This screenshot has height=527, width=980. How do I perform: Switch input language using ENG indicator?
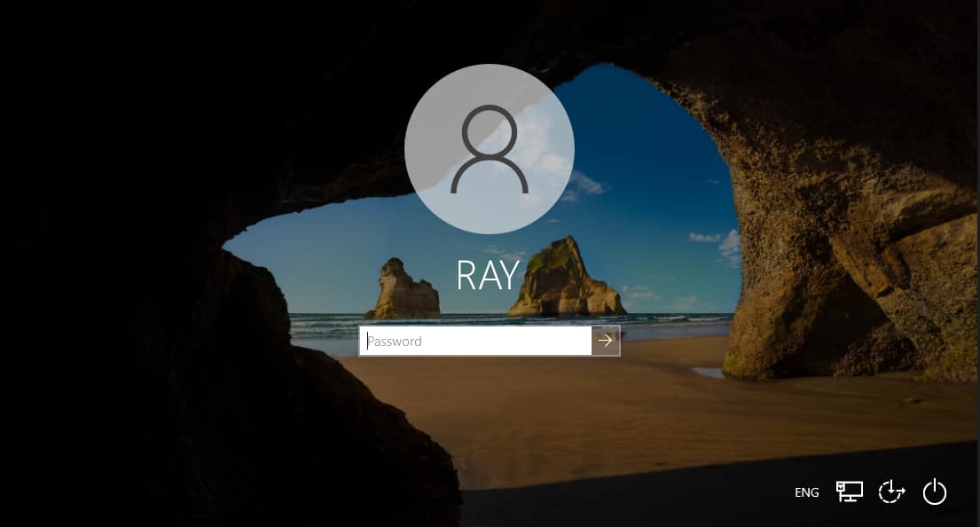click(x=806, y=492)
